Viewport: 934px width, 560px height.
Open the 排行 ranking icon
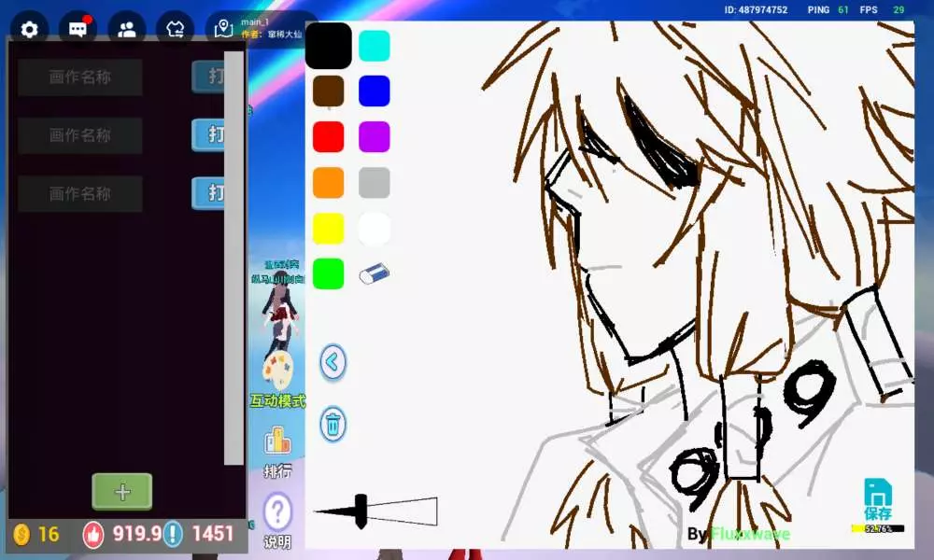[277, 452]
